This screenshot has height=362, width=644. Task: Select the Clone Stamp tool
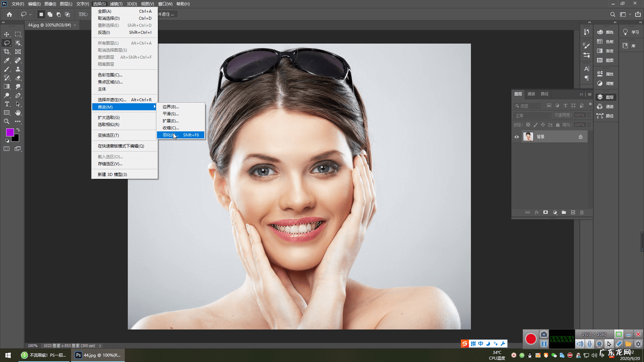point(18,69)
